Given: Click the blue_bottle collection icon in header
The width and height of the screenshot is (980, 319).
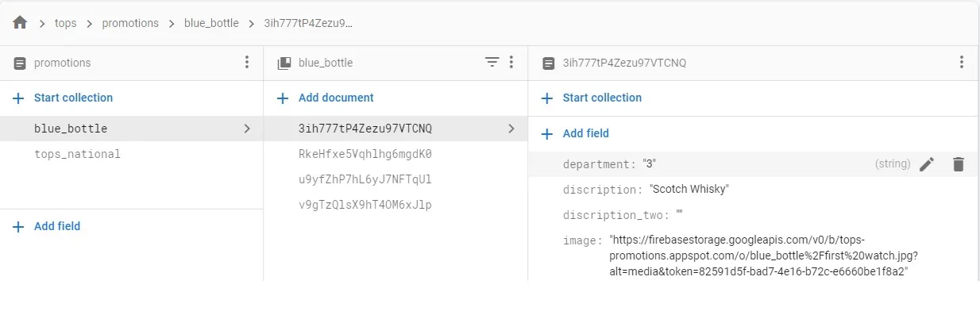Looking at the screenshot, I should [284, 63].
